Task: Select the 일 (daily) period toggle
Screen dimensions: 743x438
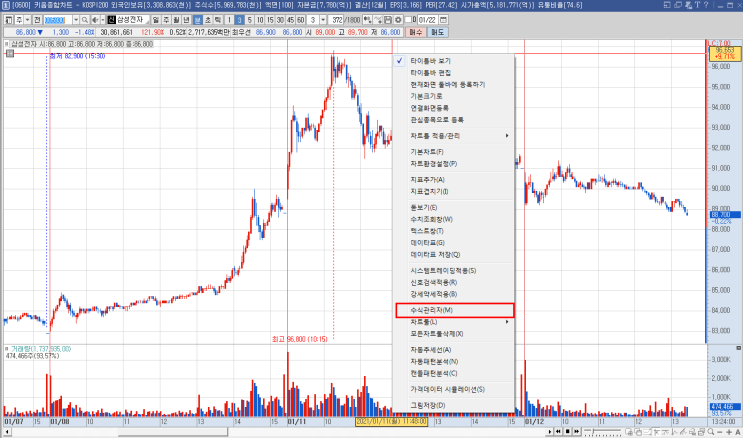Action: [x=156, y=20]
